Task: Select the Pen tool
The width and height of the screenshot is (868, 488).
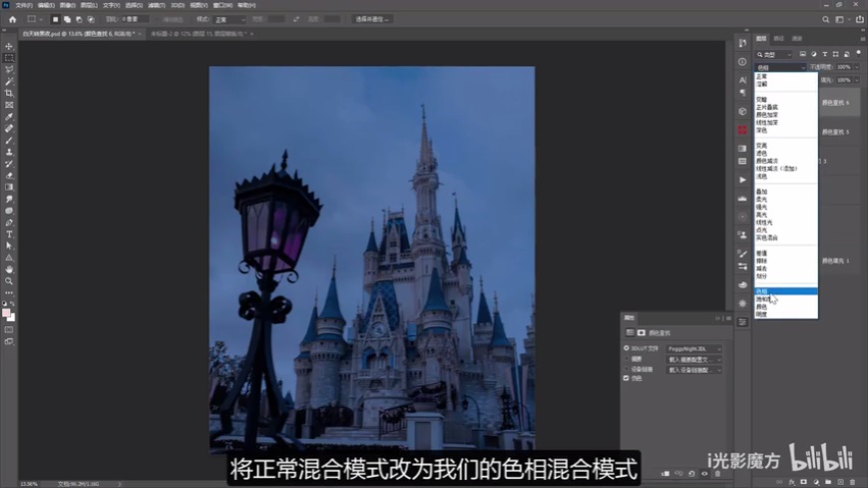Action: point(9,223)
